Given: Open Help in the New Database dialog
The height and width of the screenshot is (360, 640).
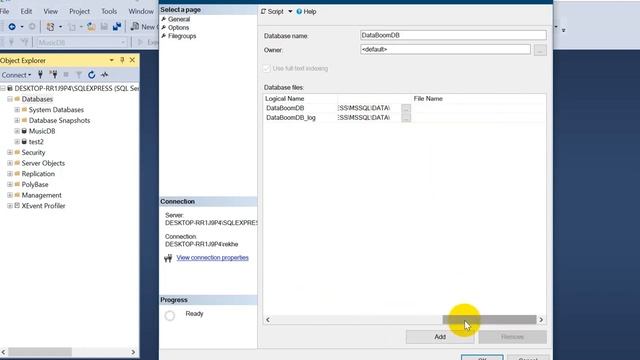Looking at the screenshot, I should coord(306,11).
